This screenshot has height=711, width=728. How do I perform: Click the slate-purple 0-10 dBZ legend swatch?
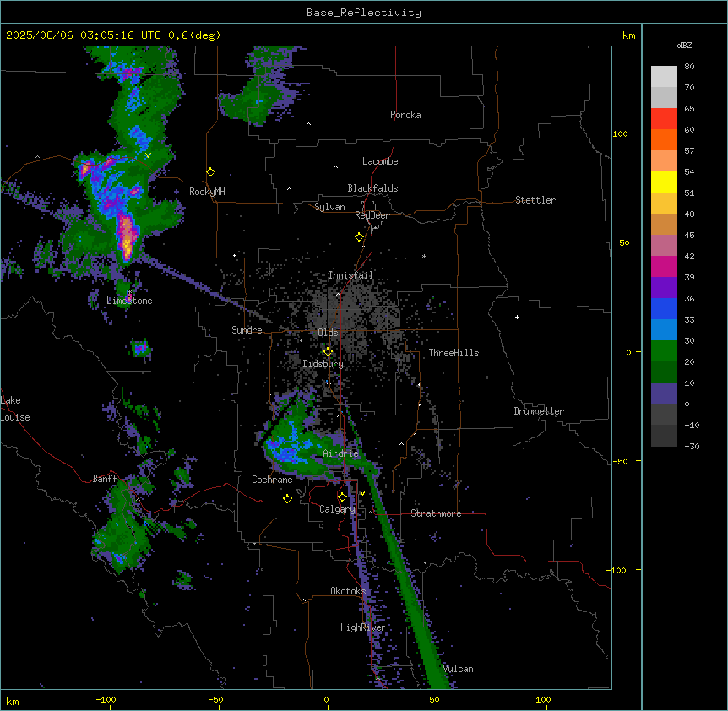pyautogui.click(x=664, y=393)
